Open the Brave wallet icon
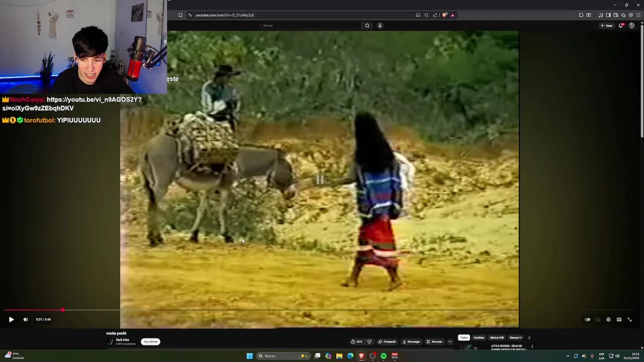This screenshot has width=644, height=362. 615,15
